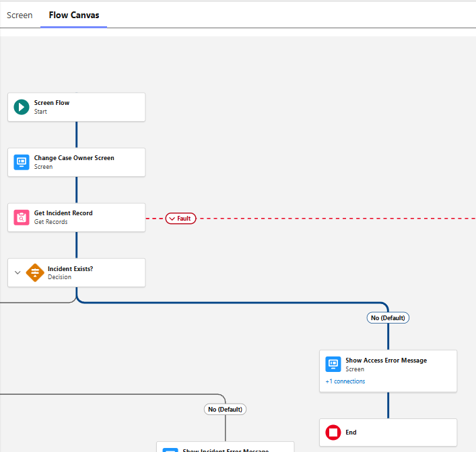476x452 pixels.
Task: Click the orange Decision diamond icon
Action: (35, 272)
